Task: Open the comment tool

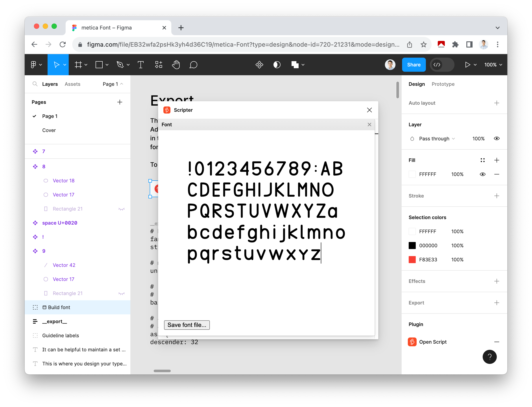Action: pyautogui.click(x=193, y=65)
